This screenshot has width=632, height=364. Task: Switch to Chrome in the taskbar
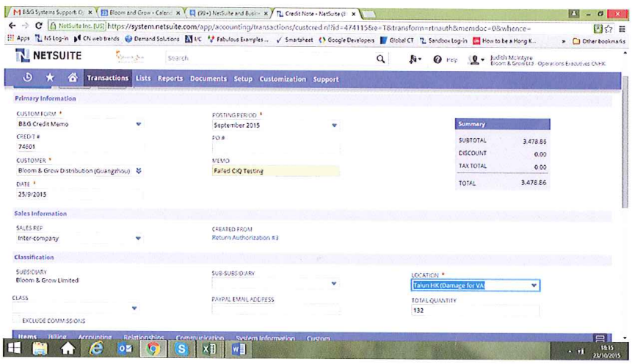153,349
